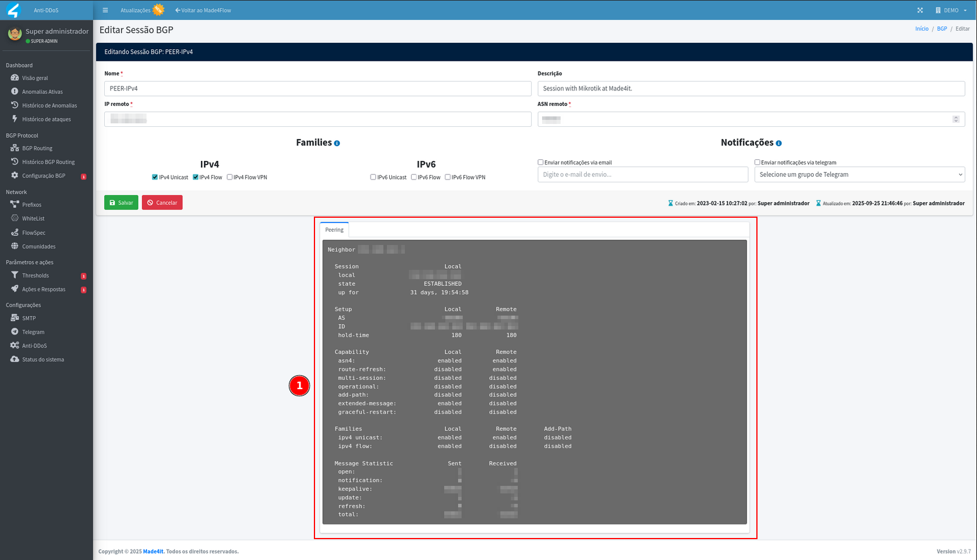Click the Families info icon
Image resolution: width=977 pixels, height=560 pixels.
[337, 143]
